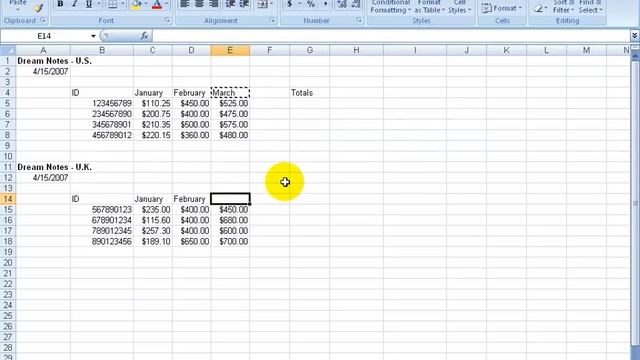The width and height of the screenshot is (640, 360).
Task: Apply Accounting Number Format dollar icon
Action: [x=289, y=4]
